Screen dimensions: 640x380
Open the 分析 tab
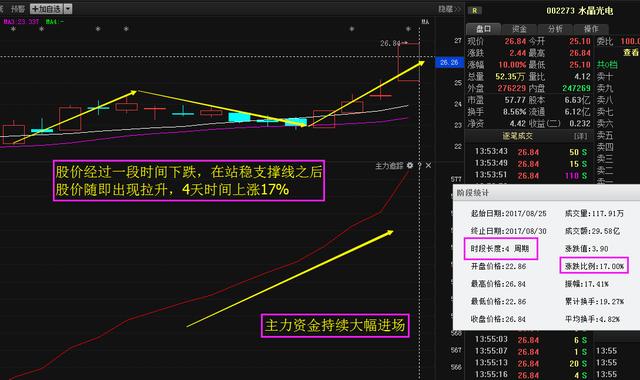[x=555, y=29]
